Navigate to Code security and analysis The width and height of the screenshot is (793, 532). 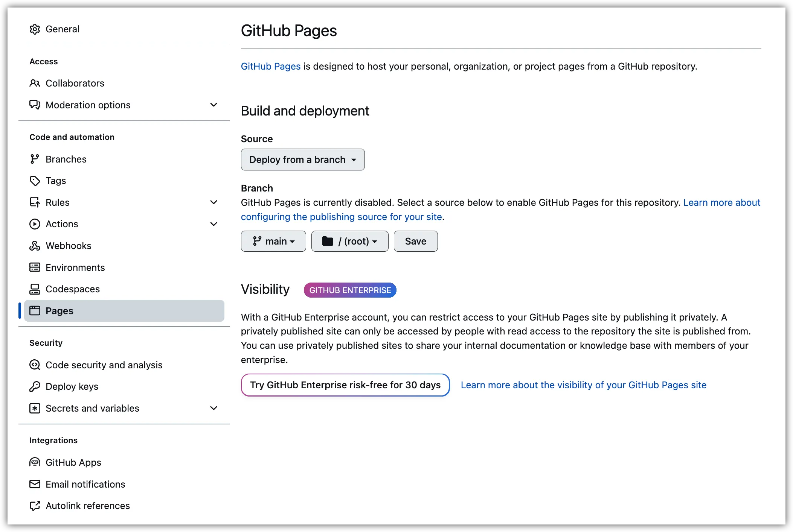tap(104, 365)
